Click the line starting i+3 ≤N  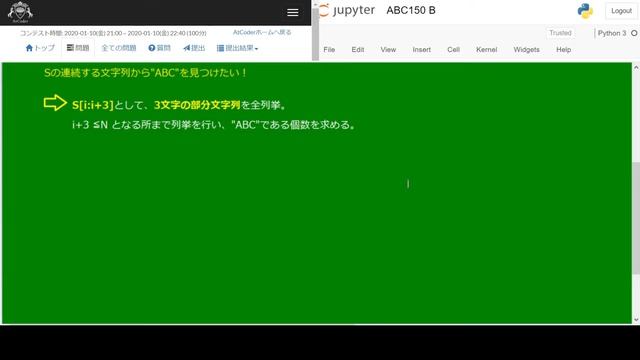pyautogui.click(x=214, y=124)
